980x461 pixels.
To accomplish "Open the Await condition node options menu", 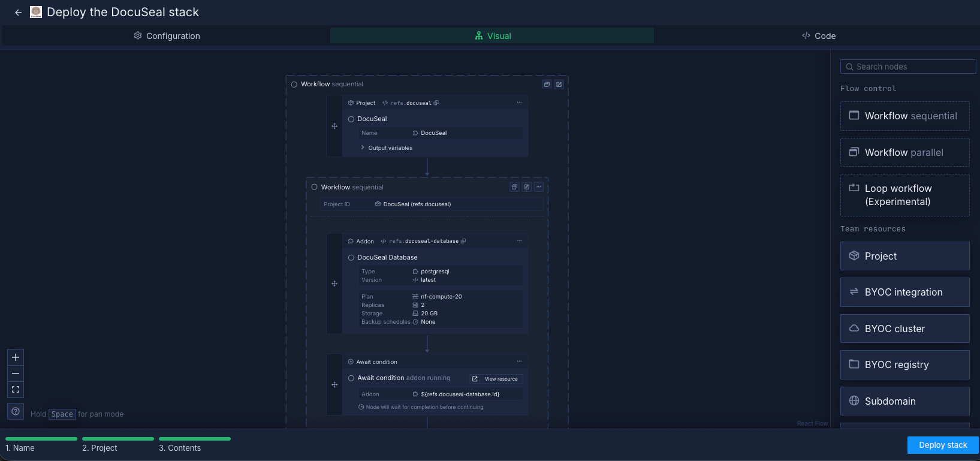I will pos(519,361).
